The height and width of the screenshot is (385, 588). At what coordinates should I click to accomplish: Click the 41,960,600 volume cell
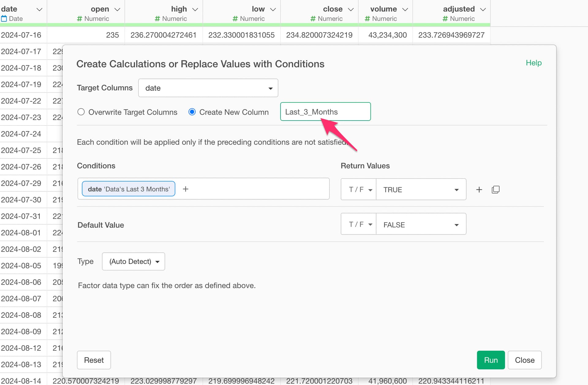click(385, 381)
